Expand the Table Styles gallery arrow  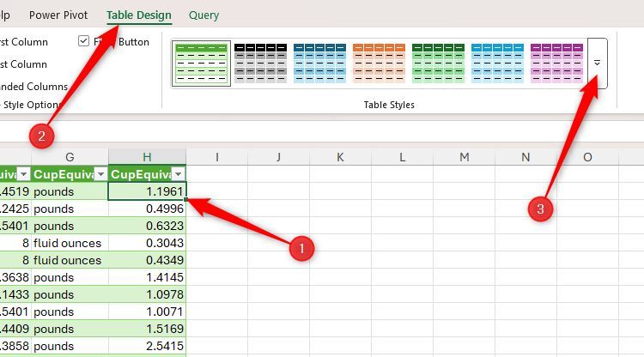coord(597,64)
